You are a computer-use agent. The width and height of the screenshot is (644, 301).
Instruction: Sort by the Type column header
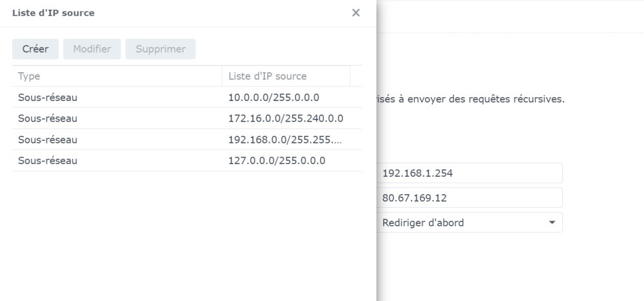tap(116, 77)
